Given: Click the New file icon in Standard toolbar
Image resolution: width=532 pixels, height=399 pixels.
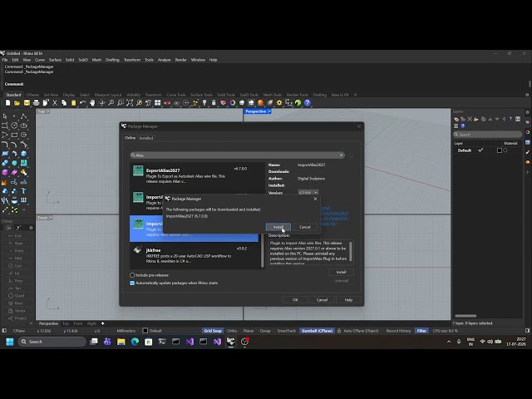Looking at the screenshot, I should point(7,103).
